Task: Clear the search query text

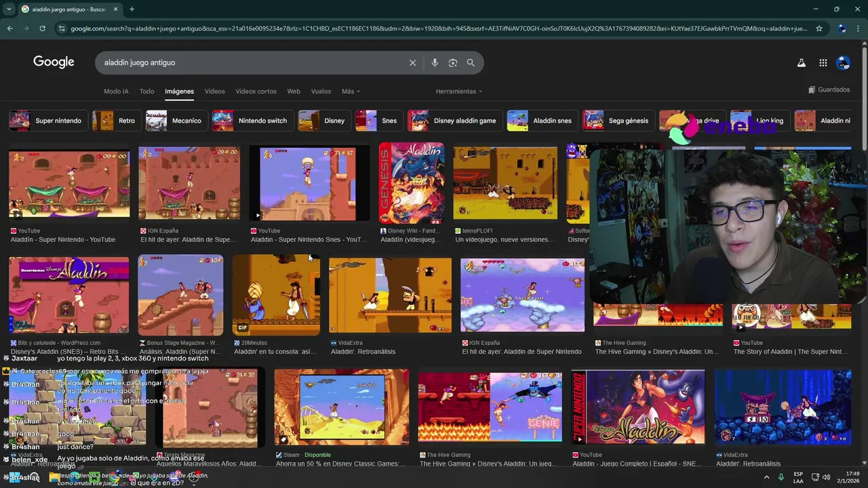Action: click(x=412, y=62)
